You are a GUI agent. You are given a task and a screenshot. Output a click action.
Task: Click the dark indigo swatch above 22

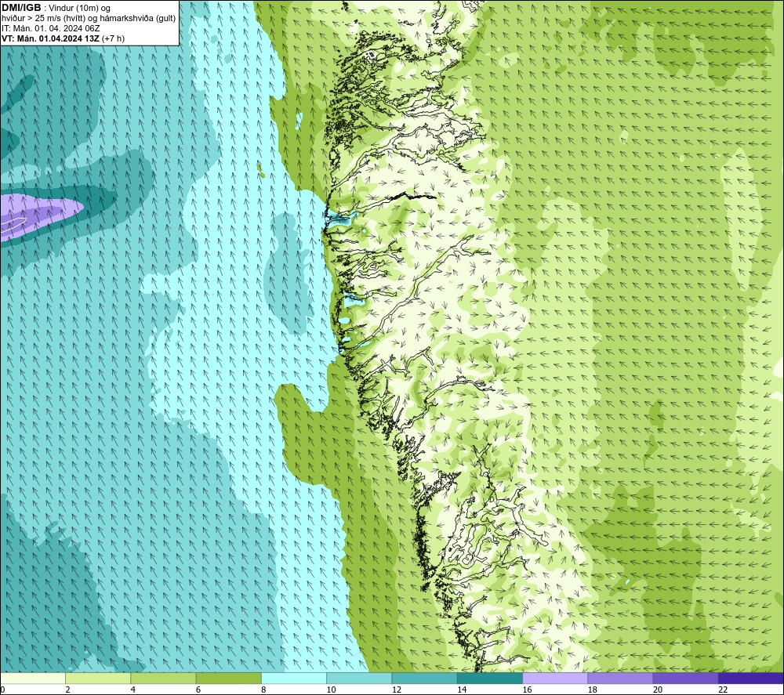coord(750,679)
